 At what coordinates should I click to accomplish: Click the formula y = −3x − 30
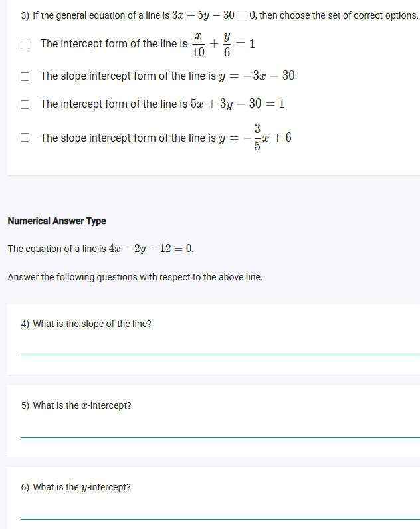click(x=257, y=76)
